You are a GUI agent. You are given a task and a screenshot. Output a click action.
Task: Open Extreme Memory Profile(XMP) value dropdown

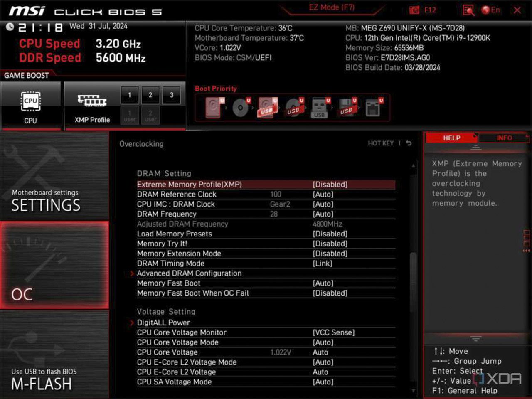[x=330, y=185]
